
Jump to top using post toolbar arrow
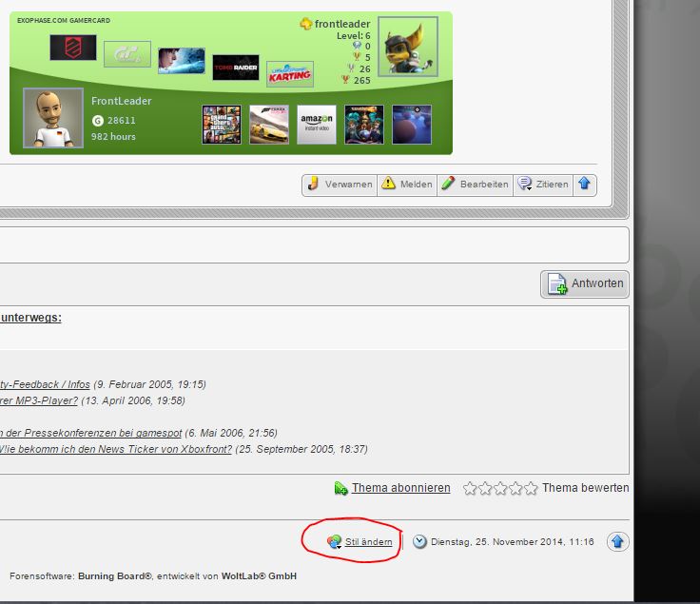[x=584, y=185]
